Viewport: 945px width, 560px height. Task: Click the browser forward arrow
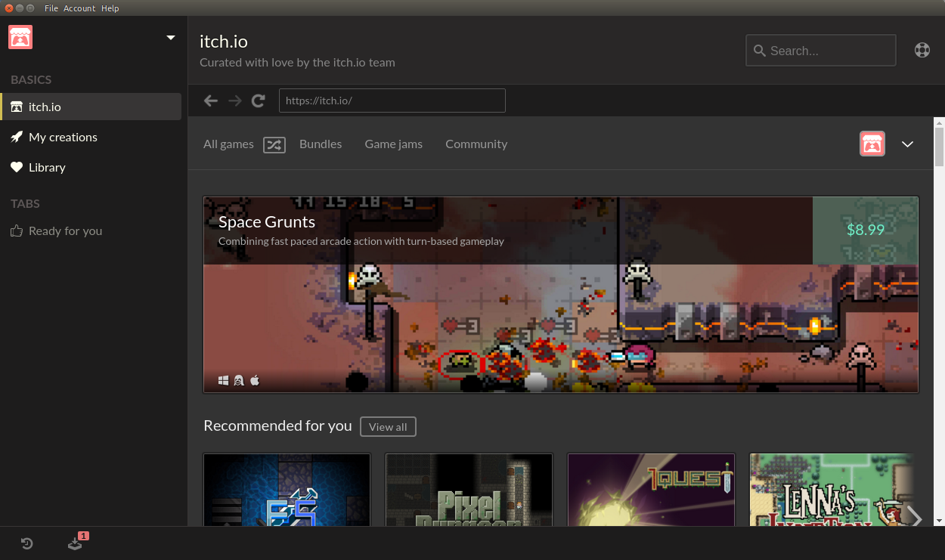(x=235, y=101)
